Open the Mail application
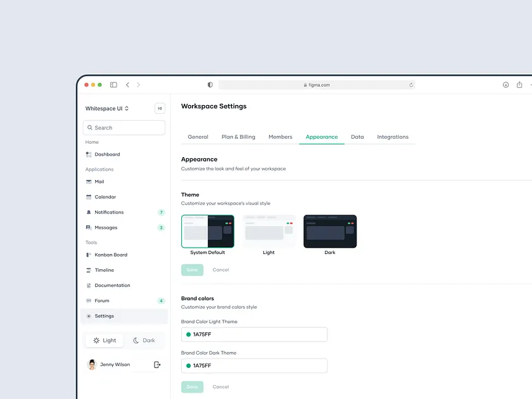 click(124, 182)
